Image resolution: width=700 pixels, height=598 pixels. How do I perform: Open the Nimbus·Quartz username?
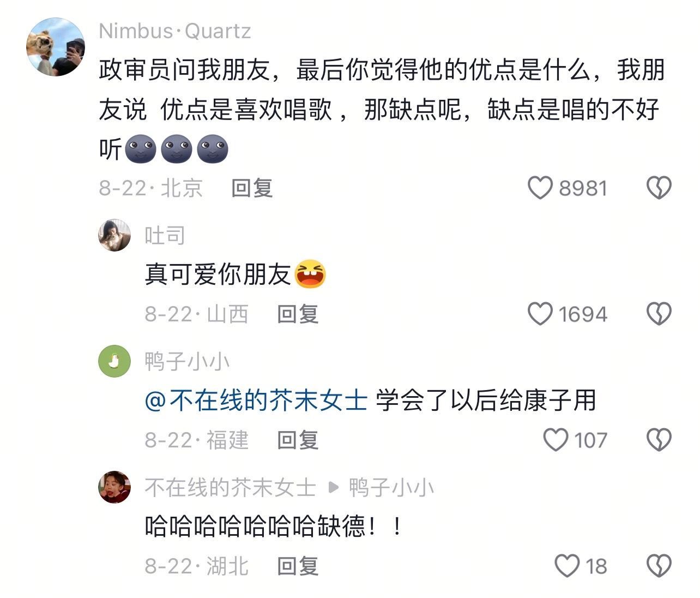coord(175,31)
